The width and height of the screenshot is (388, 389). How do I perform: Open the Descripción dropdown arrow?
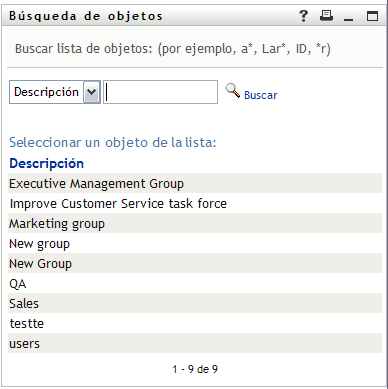[92, 92]
